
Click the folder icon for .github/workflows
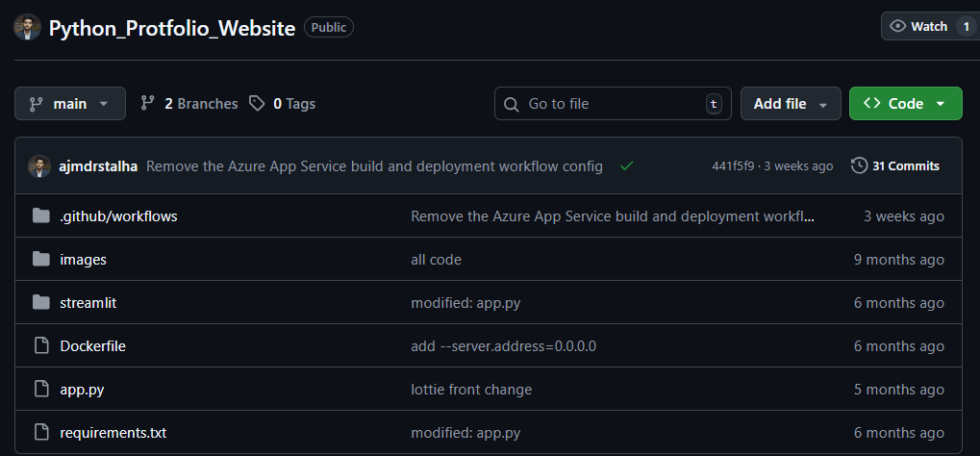pos(41,216)
